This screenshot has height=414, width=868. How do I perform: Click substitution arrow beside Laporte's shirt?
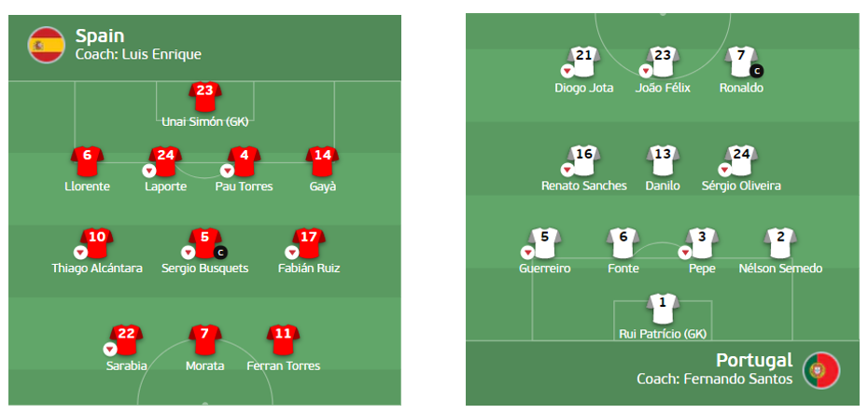pyautogui.click(x=148, y=170)
